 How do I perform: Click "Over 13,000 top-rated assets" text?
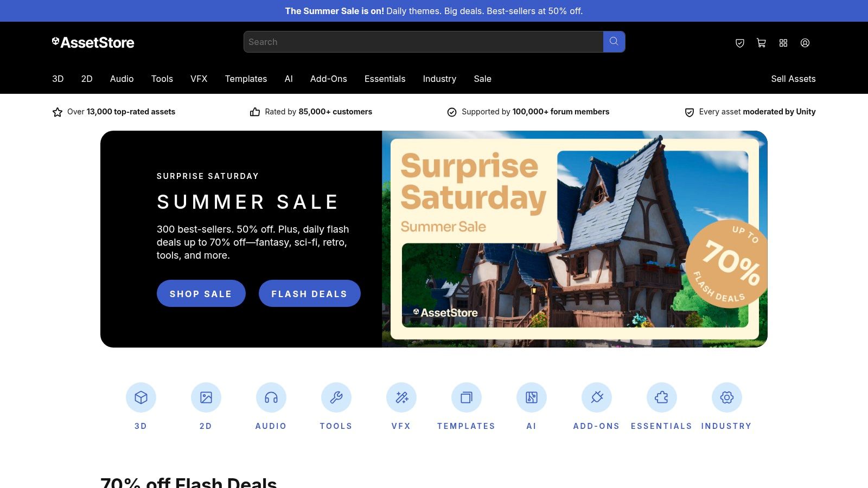pos(122,112)
